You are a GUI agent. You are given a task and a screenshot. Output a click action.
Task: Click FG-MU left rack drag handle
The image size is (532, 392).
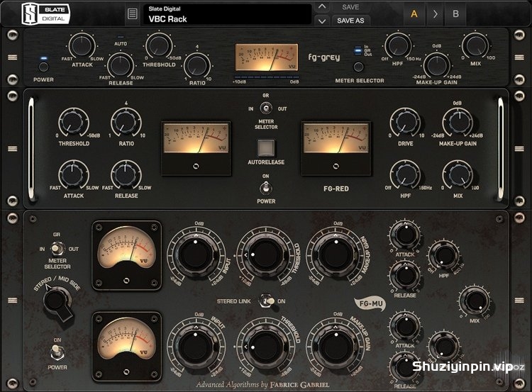13,300
